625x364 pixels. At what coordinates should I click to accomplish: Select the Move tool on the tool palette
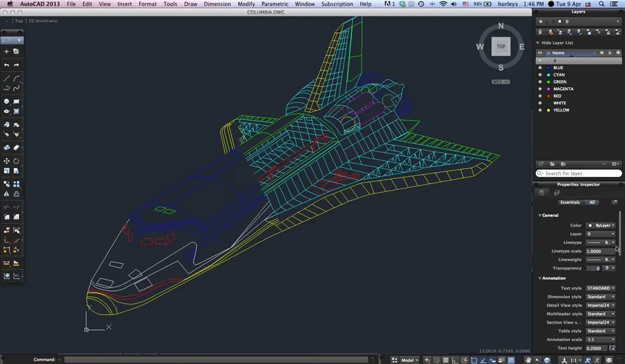coord(5,161)
